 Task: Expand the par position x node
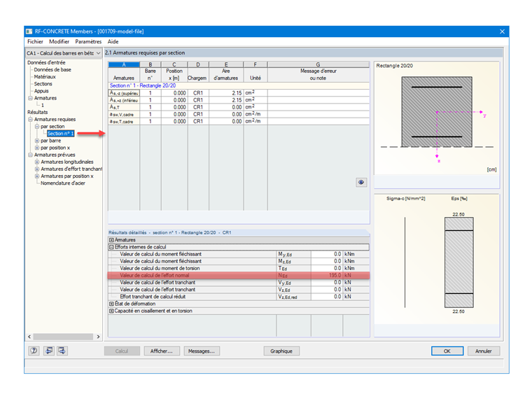[x=37, y=148]
